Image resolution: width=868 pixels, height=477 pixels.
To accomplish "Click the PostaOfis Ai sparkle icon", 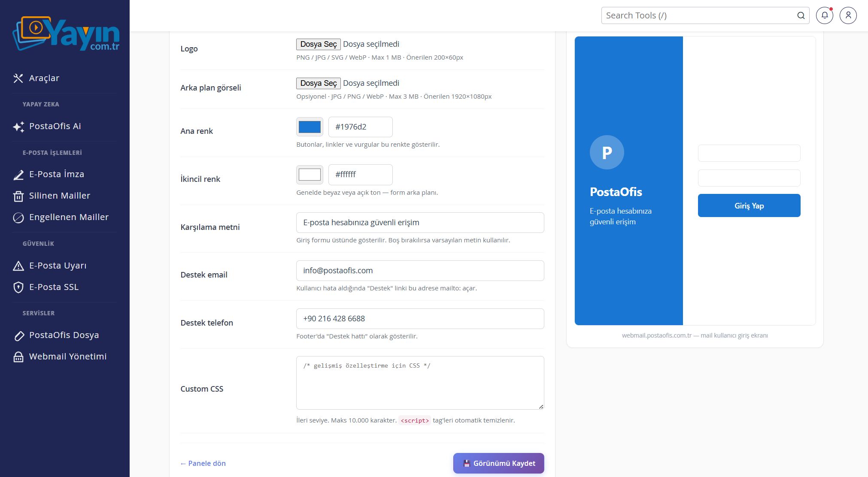I will pyautogui.click(x=18, y=127).
